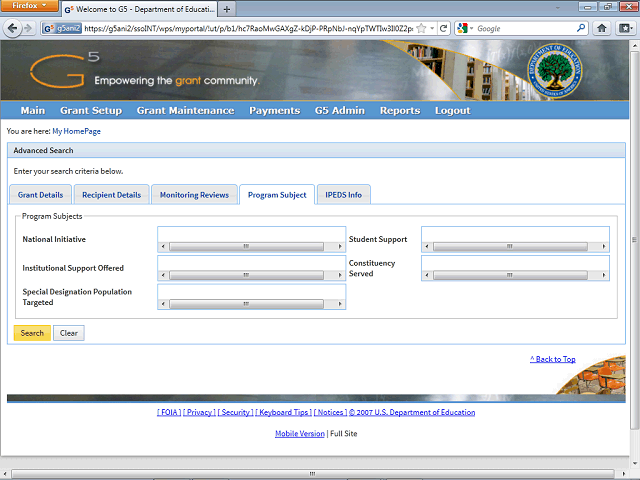
Task: Switch to the IPEDS Info tab
Action: pos(343,195)
